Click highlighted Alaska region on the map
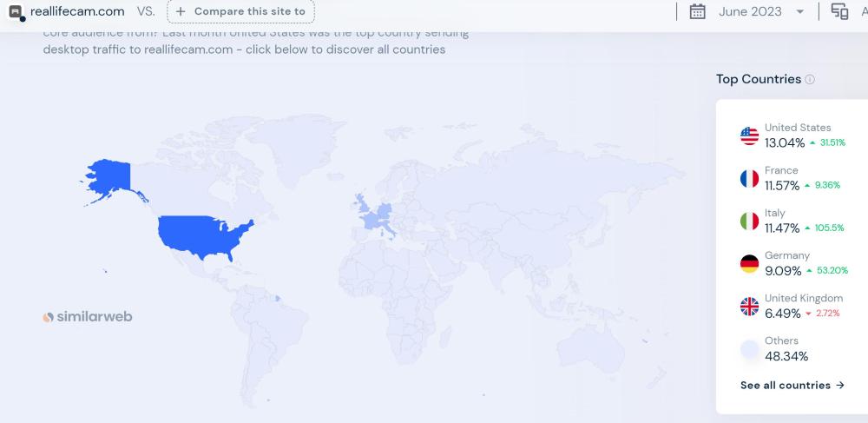The image size is (868, 423). [x=107, y=177]
